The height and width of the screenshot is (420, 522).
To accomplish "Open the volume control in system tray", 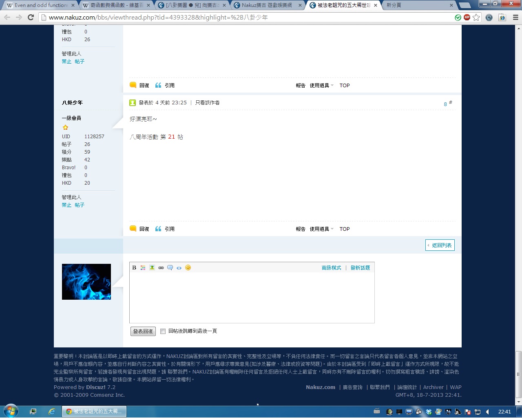I will [487, 412].
